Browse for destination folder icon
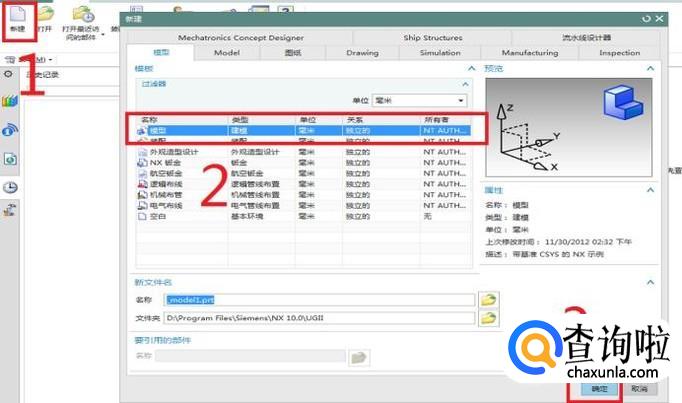This screenshot has width=682, height=403. pyautogui.click(x=488, y=318)
